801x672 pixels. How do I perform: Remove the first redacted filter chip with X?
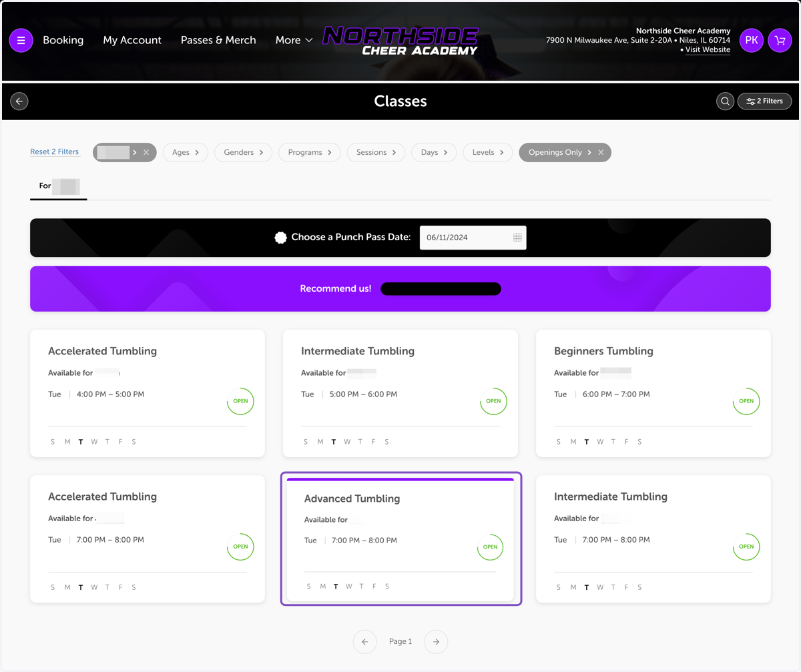[146, 152]
